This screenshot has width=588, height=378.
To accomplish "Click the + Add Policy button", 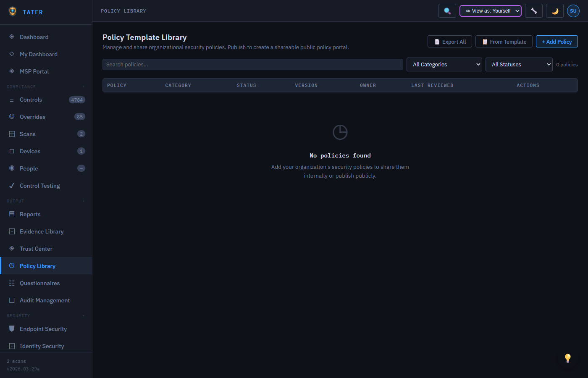I will tap(557, 42).
